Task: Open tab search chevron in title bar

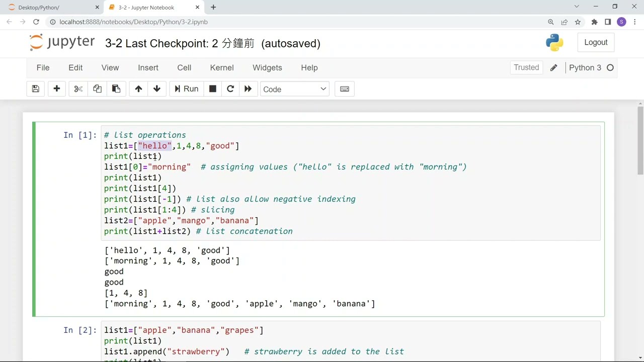Action: pyautogui.click(x=577, y=7)
